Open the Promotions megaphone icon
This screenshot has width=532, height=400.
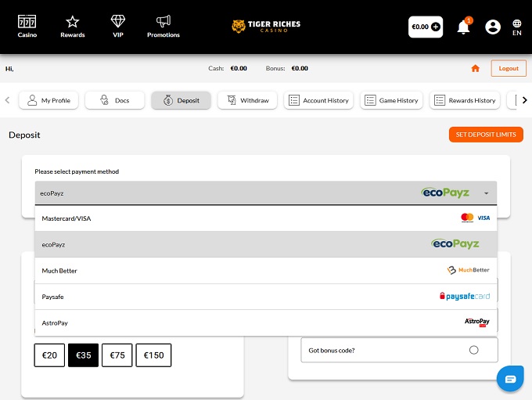(163, 22)
